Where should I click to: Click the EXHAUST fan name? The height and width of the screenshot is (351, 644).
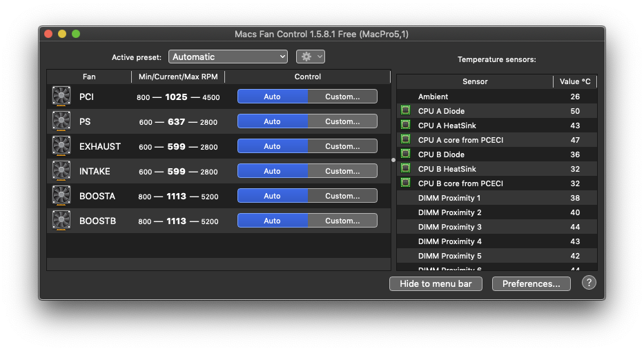100,147
